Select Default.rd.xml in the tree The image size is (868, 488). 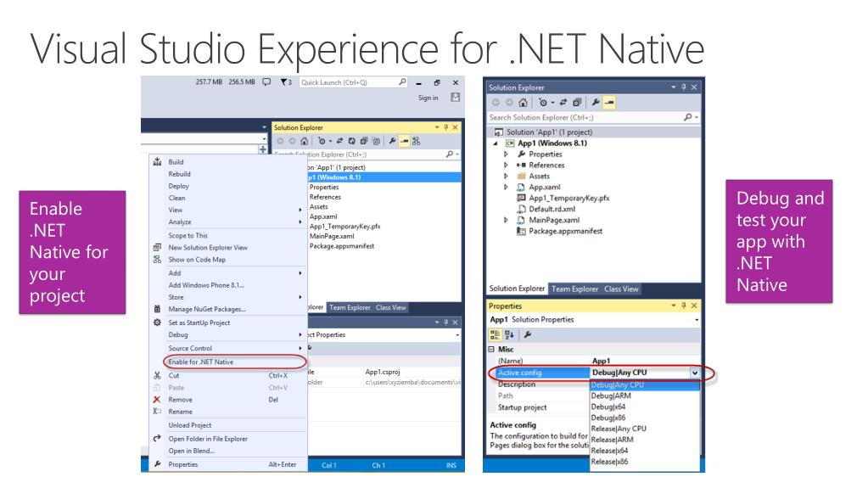552,210
